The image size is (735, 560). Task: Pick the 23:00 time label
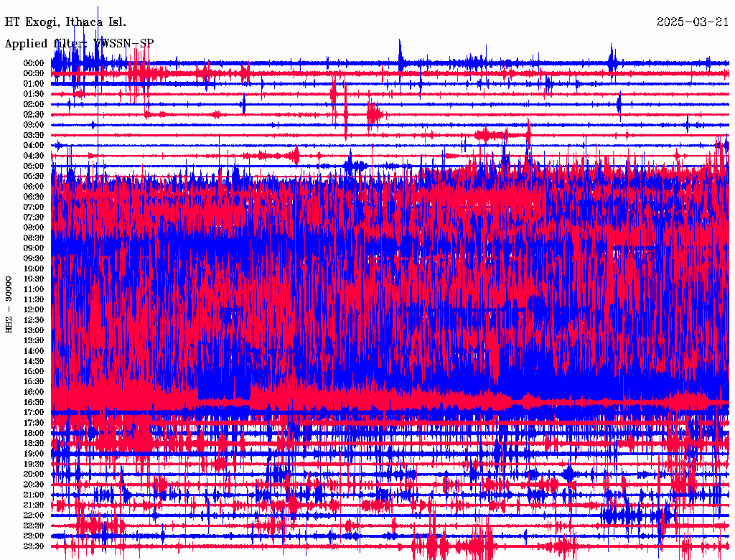click(34, 536)
